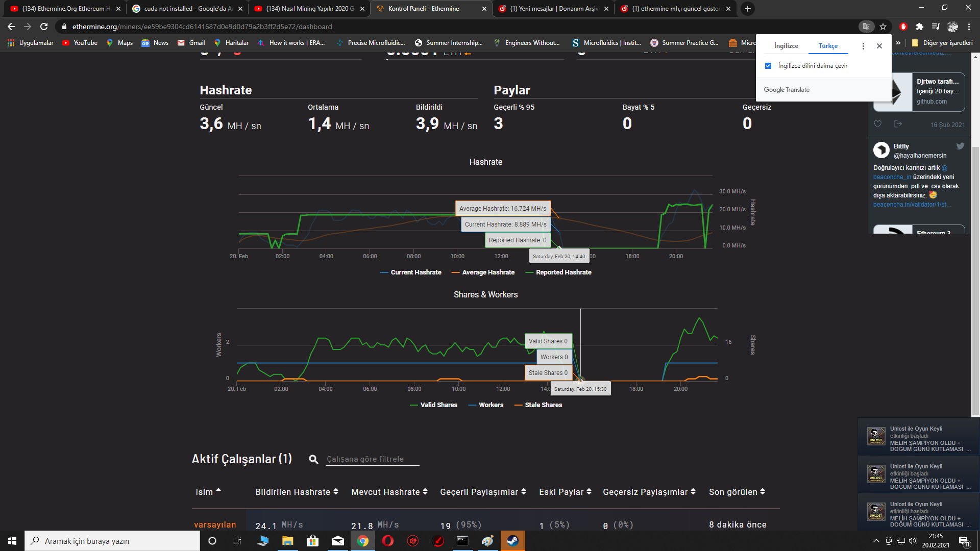This screenshot has height=551, width=980.
Task: Click the page reload button
Action: [x=44, y=27]
